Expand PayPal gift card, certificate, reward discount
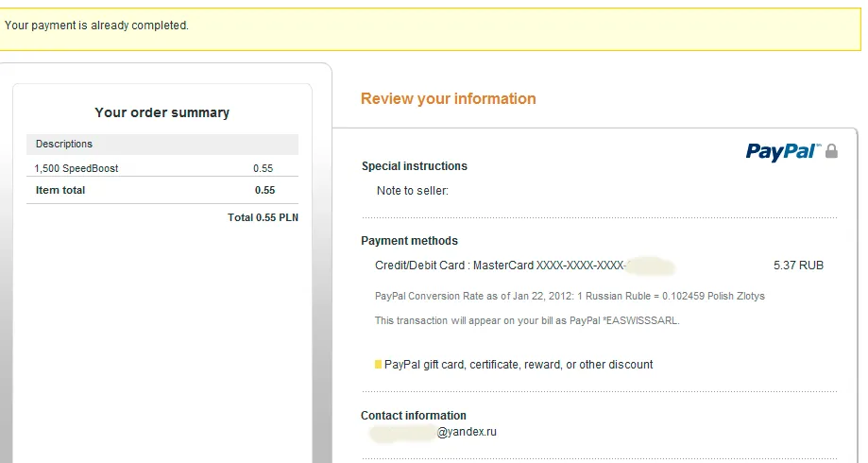Screen dimensions: 868x463 519,365
